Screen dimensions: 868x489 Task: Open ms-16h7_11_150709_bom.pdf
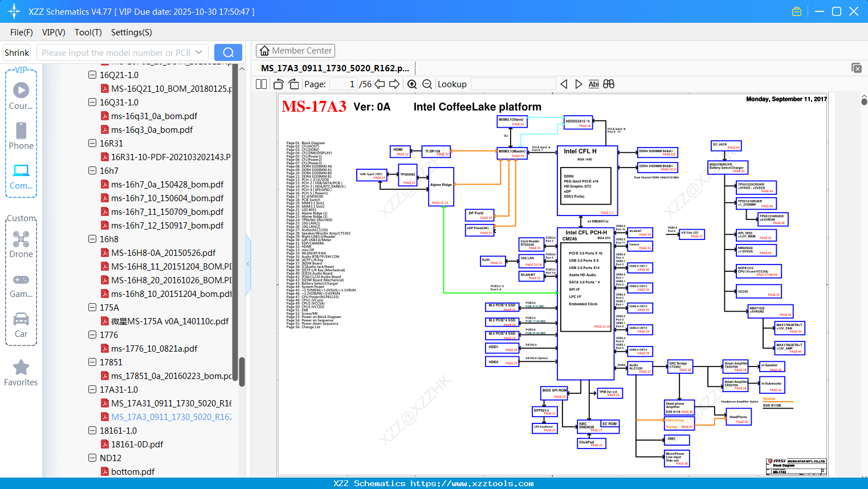click(x=167, y=211)
